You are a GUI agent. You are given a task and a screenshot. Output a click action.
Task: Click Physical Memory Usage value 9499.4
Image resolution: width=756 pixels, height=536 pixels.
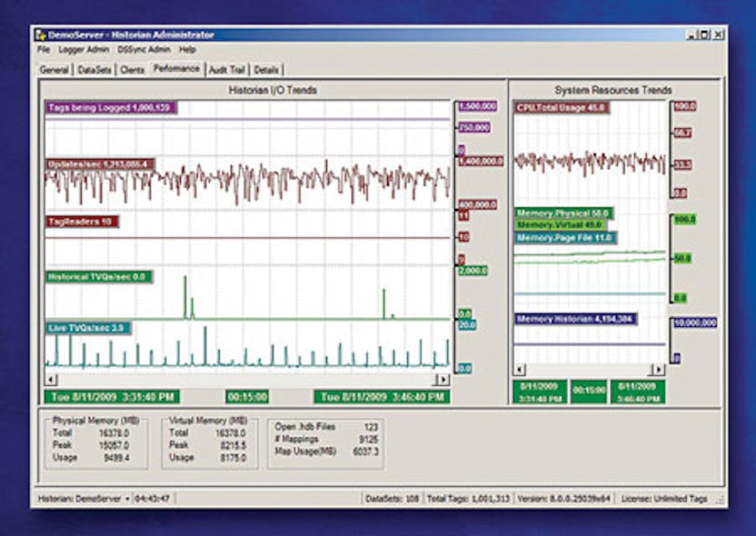116,458
